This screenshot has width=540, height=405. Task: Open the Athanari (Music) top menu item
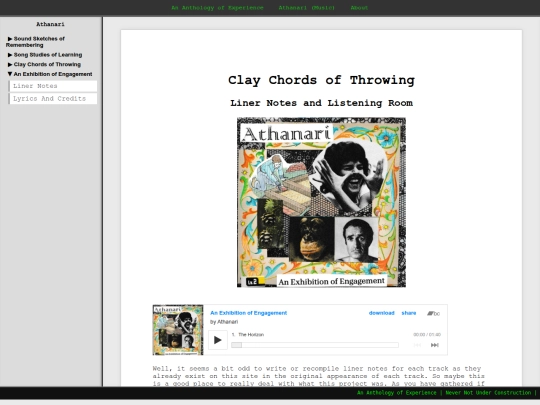pyautogui.click(x=307, y=8)
